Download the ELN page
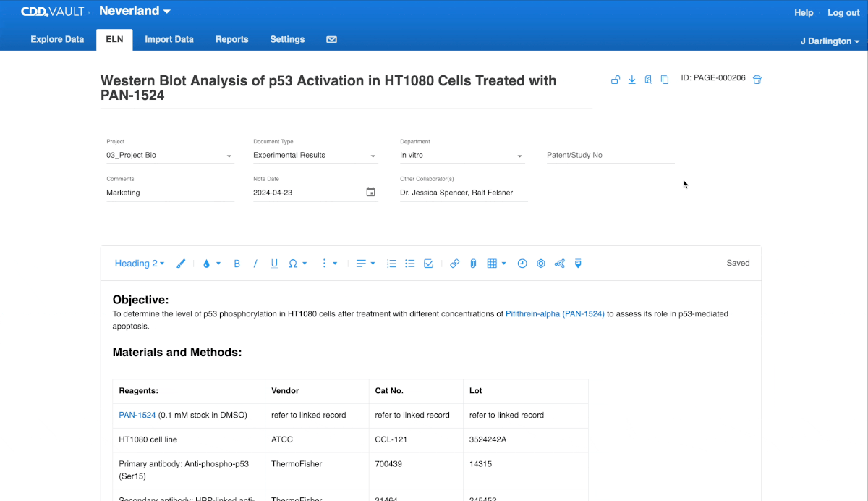868x501 pixels. [631, 80]
